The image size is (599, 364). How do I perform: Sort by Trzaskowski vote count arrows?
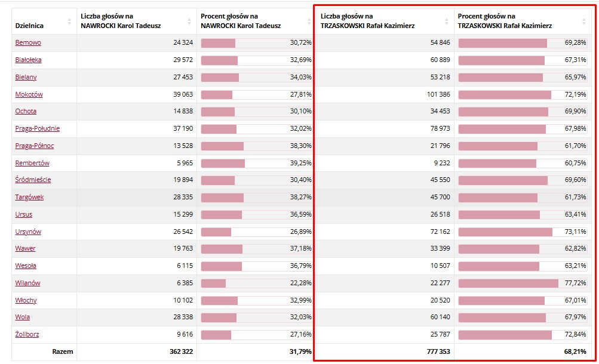447,21
